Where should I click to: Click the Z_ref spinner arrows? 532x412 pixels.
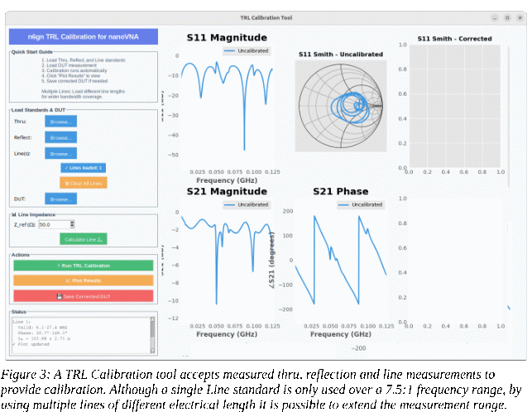[73, 224]
